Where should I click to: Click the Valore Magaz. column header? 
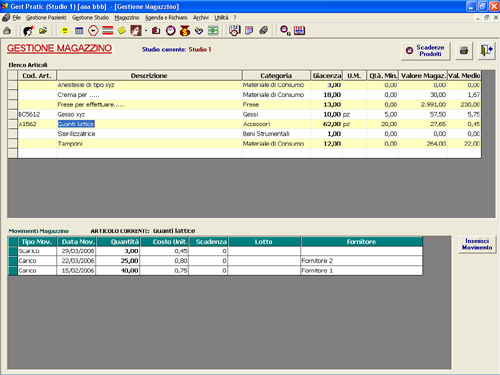423,76
